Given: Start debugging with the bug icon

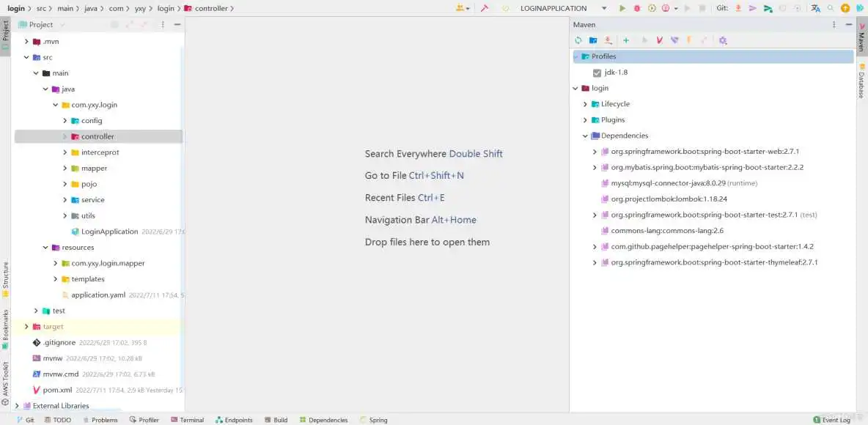Looking at the screenshot, I should point(636,8).
